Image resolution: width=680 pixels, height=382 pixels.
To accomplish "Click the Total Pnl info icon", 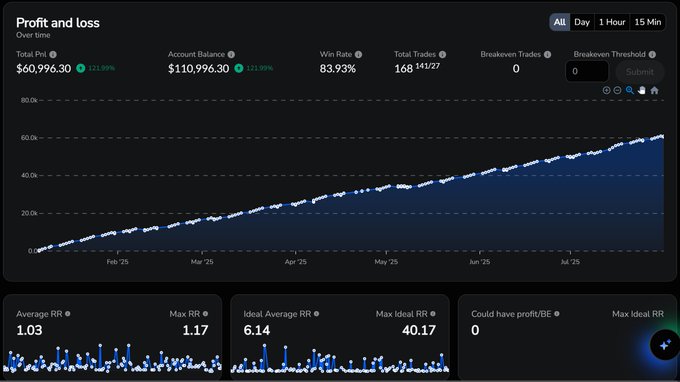I will click(x=53, y=55).
